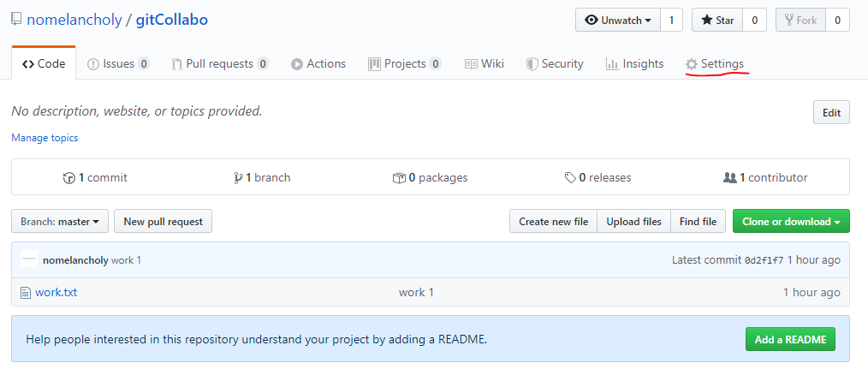Click the Fork button
Viewport: 868px width, 381px height.
point(800,20)
